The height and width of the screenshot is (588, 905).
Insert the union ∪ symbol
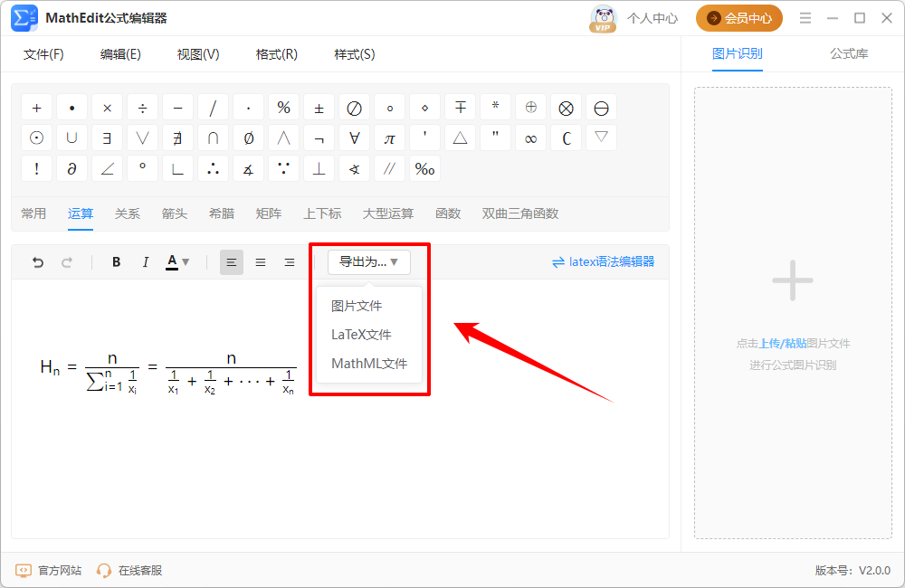pyautogui.click(x=71, y=138)
